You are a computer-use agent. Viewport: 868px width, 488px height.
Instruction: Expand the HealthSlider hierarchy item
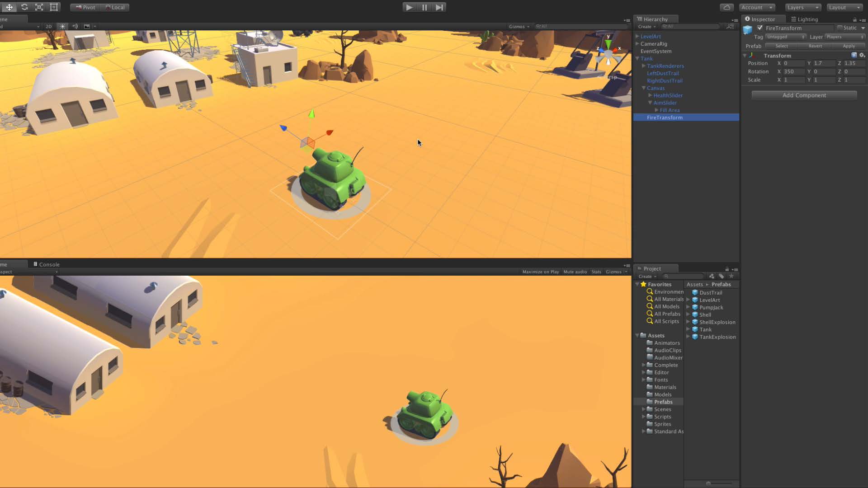click(650, 95)
